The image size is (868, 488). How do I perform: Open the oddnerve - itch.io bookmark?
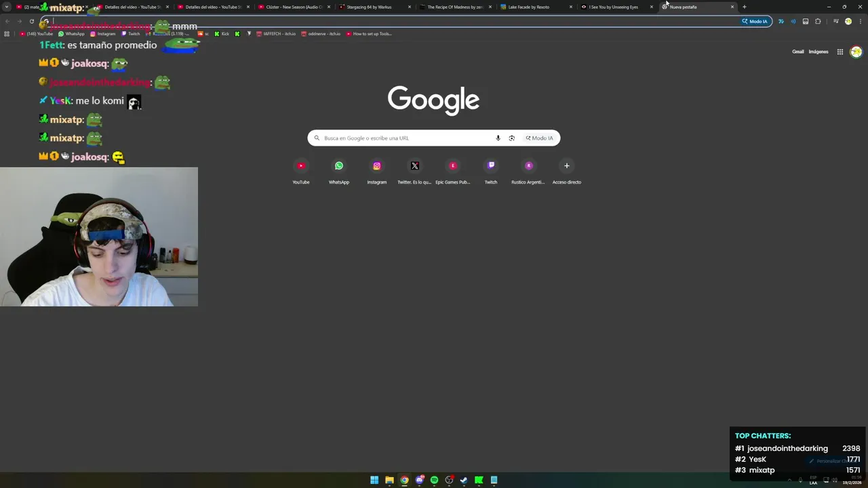click(x=321, y=33)
